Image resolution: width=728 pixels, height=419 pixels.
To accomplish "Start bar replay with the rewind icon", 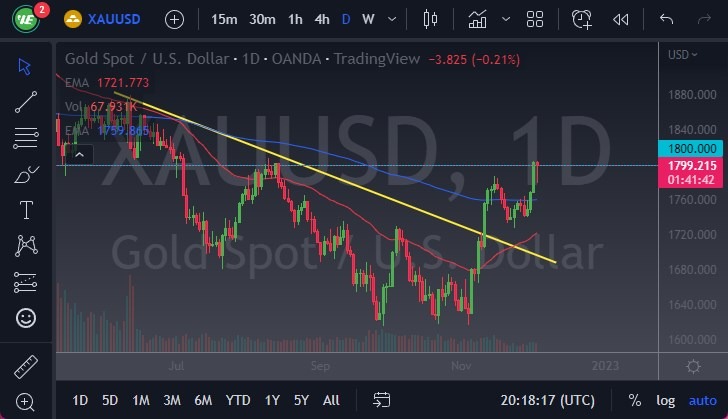I will [x=621, y=19].
